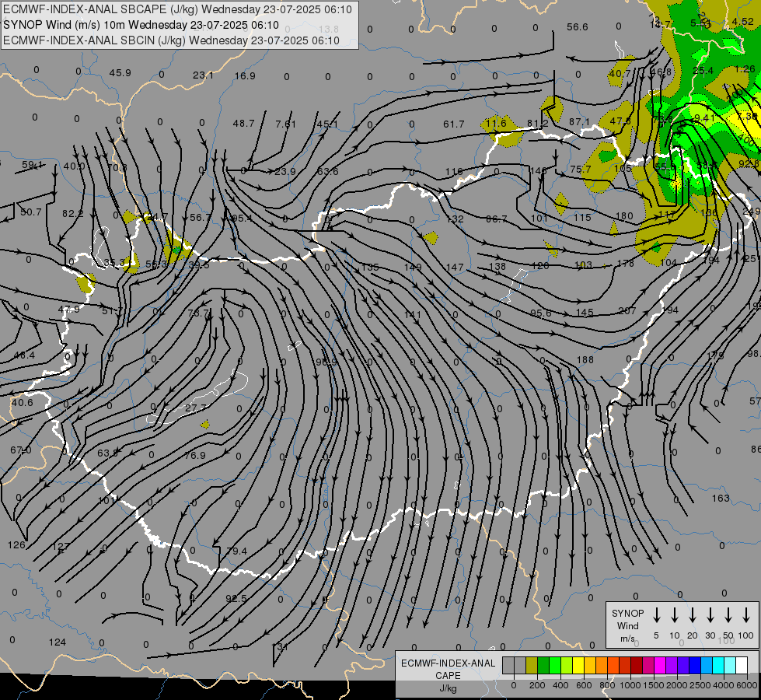761x700 pixels.
Task: Click the 30 m/s wind arrow in legend
Action: click(710, 615)
